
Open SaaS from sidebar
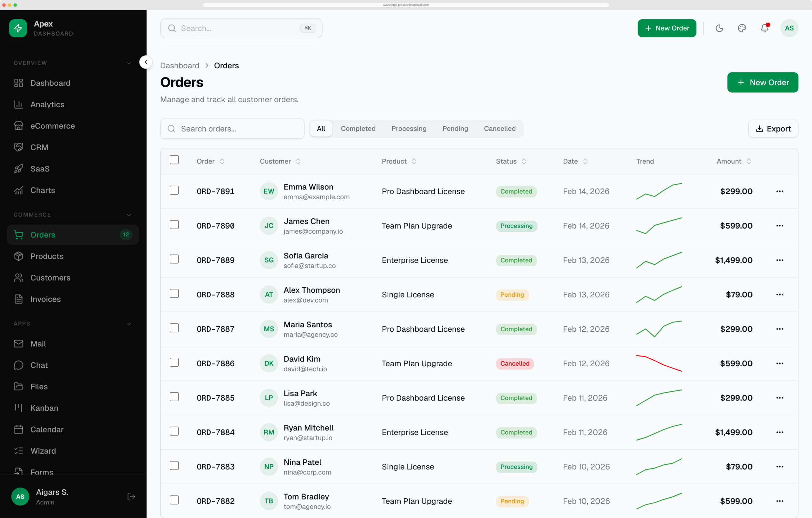tap(73, 169)
